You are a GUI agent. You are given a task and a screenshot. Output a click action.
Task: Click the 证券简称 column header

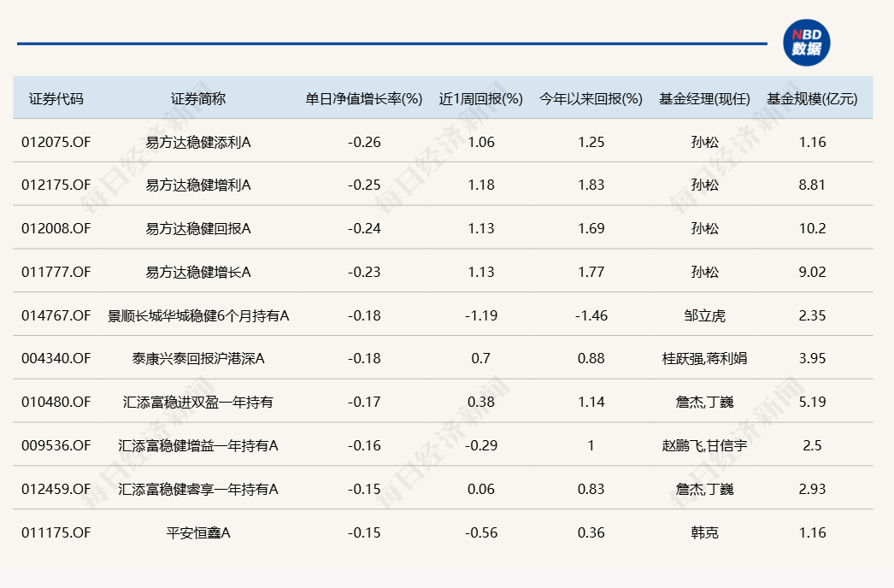click(198, 98)
